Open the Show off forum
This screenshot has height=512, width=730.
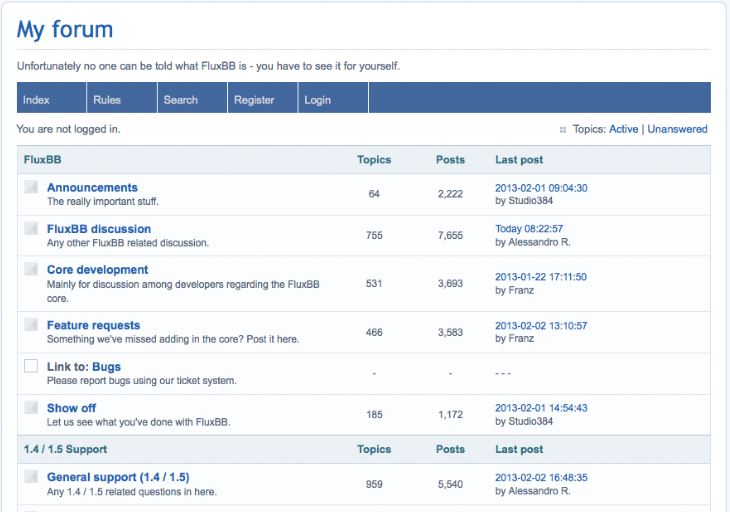(x=71, y=408)
